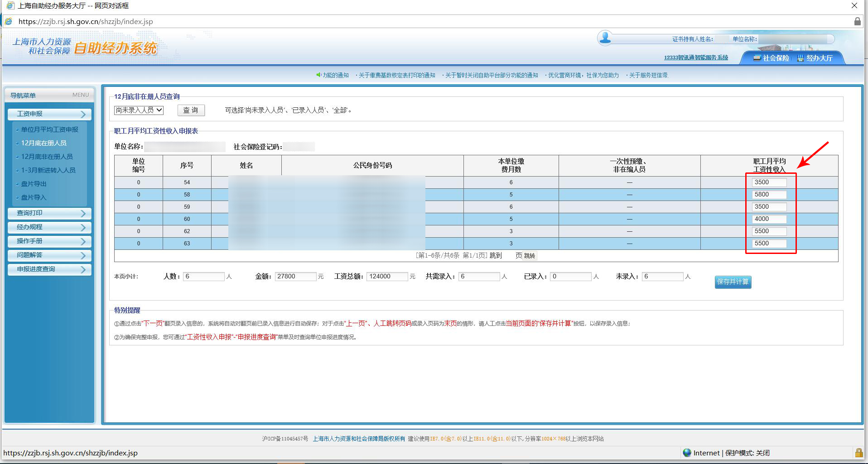
Task: Edit wage field for row 54
Action: pos(769,182)
